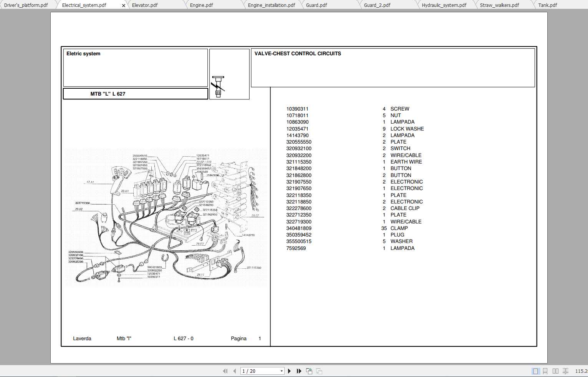
Task: Advance to the next page
Action: pos(289,371)
